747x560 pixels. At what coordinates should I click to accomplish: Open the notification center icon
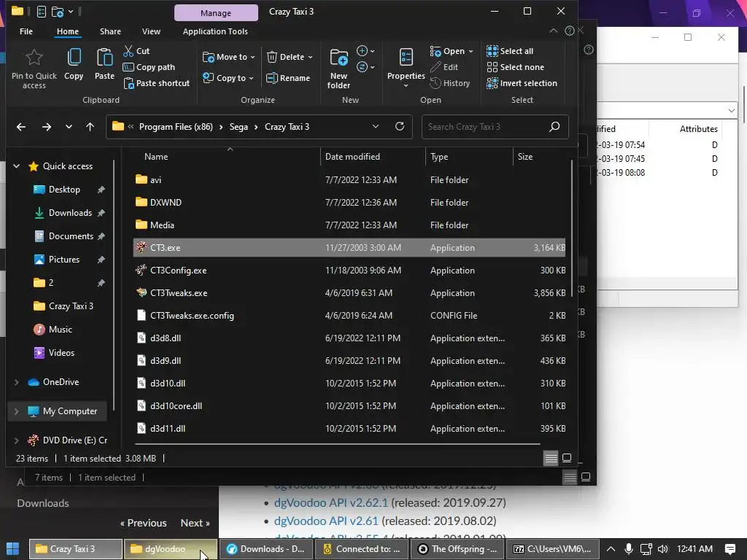729,549
